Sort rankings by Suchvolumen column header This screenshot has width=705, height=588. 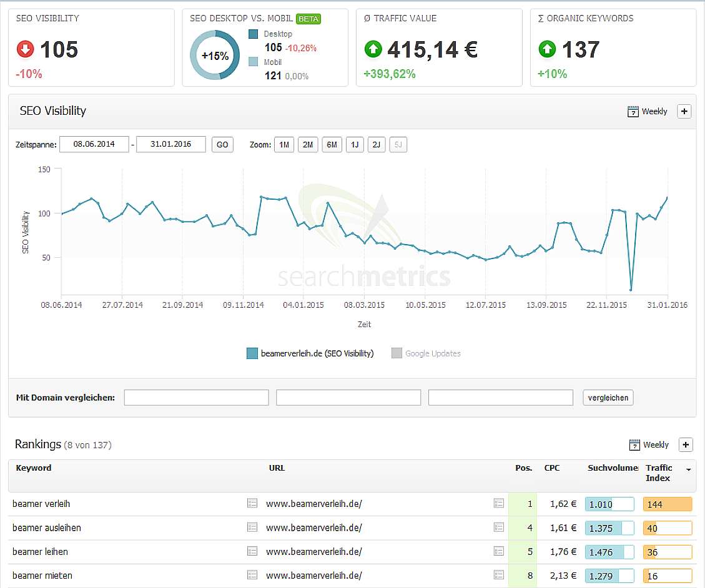(613, 468)
